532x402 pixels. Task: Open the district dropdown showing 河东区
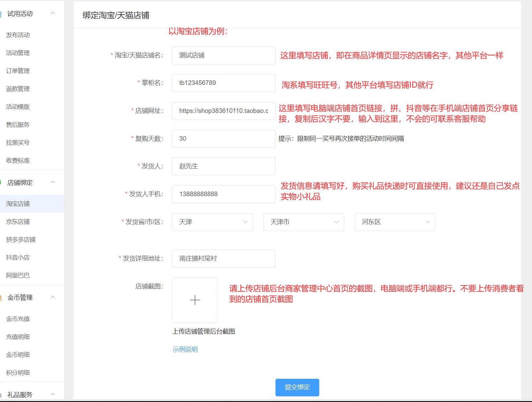[x=395, y=222]
